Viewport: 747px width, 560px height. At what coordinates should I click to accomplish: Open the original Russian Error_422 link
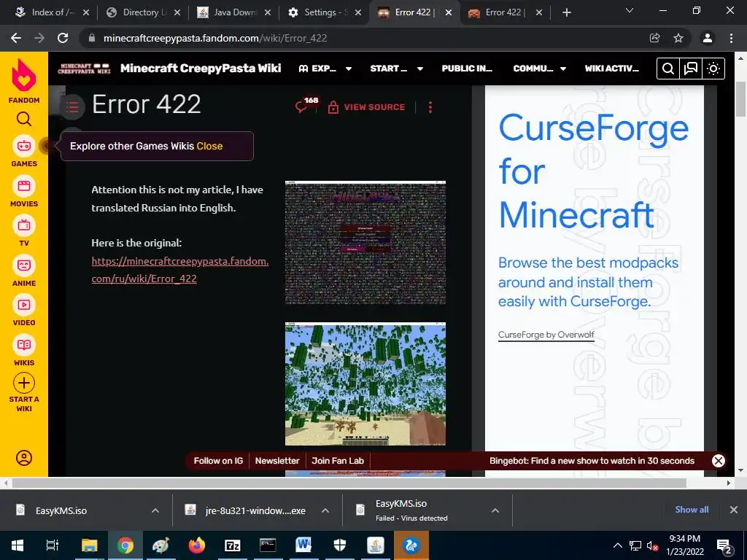(x=180, y=270)
